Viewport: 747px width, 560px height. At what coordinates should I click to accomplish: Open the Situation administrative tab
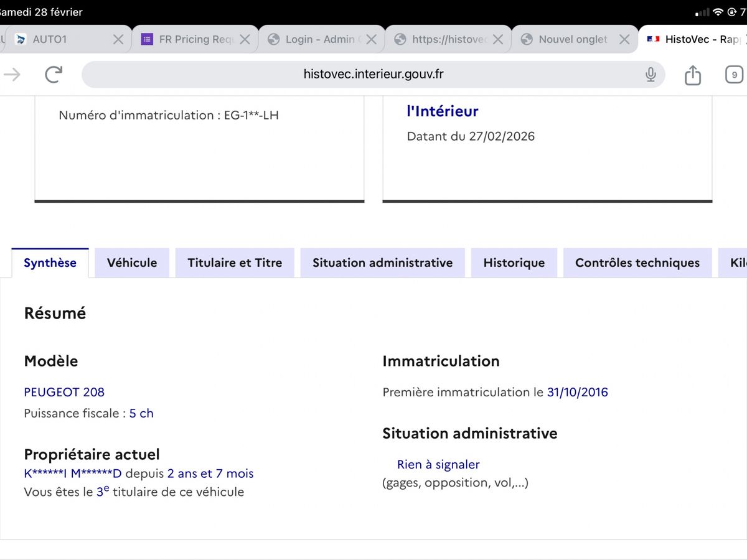click(x=383, y=263)
